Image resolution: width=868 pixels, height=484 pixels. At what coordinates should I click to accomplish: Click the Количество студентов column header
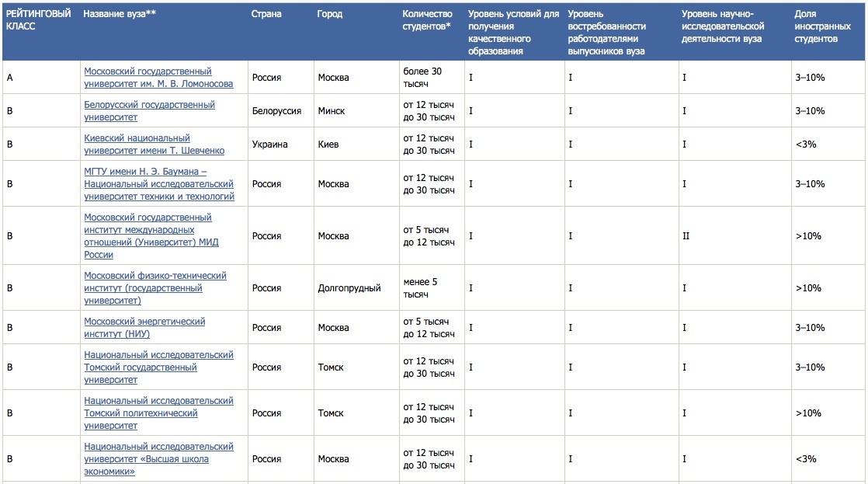click(x=429, y=20)
